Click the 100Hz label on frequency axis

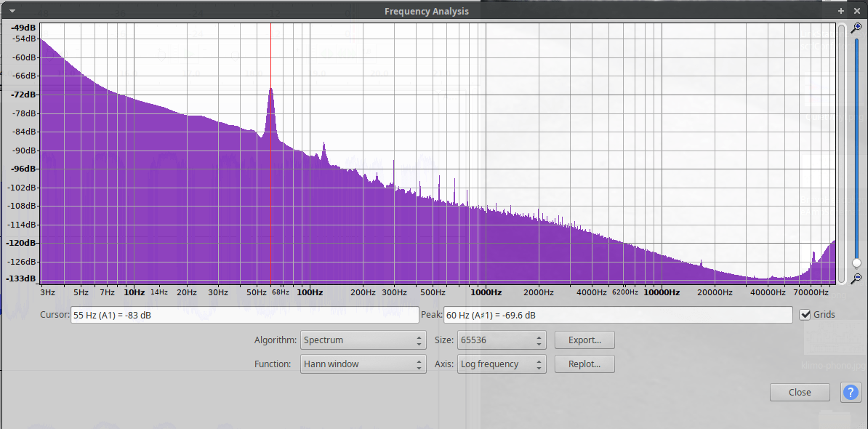pos(310,292)
